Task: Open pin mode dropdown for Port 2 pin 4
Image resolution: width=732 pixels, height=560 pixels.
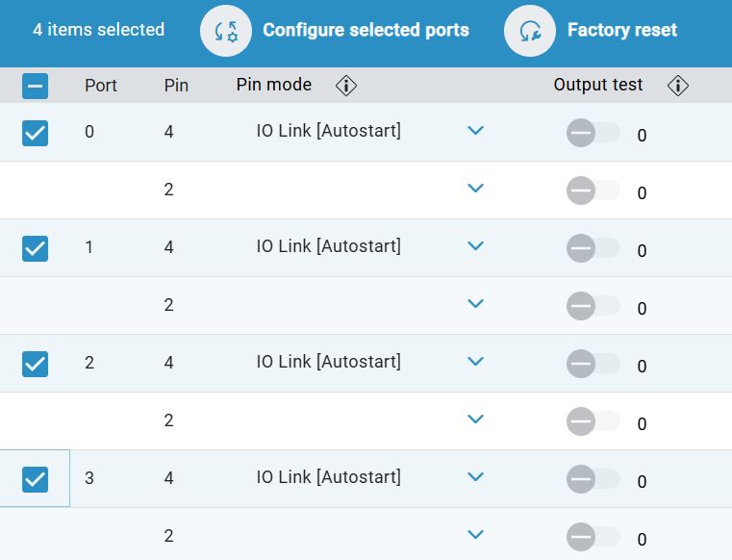Action: click(x=474, y=362)
